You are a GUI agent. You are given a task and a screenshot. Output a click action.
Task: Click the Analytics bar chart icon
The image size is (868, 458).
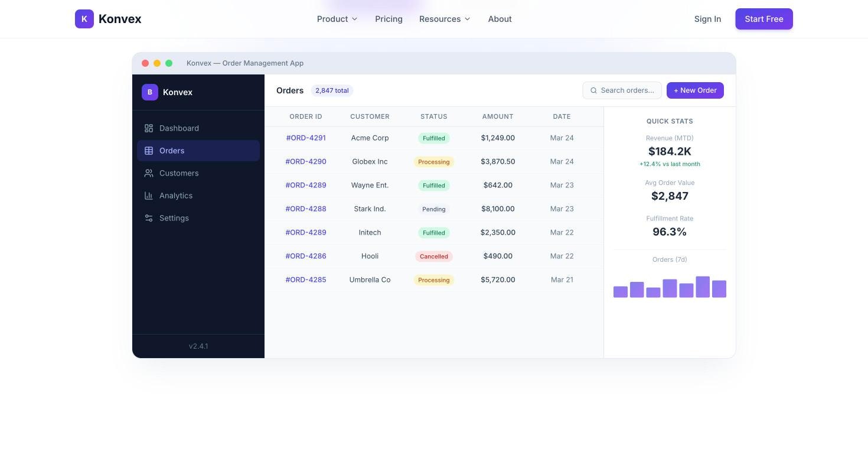point(149,196)
